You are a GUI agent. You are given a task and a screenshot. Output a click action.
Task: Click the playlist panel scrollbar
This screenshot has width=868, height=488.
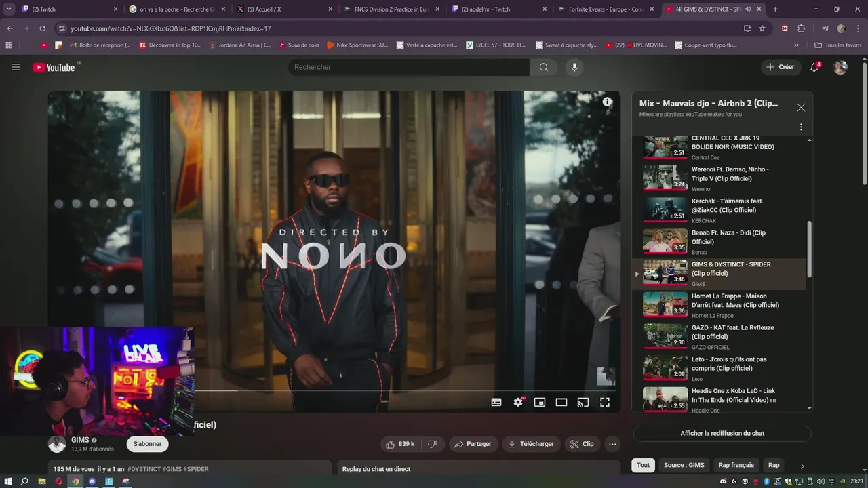809,249
